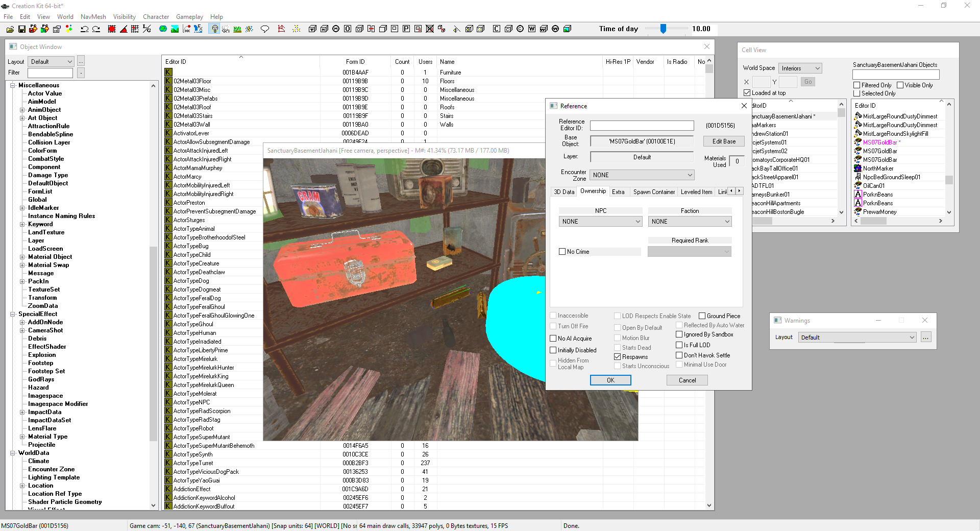Toggle Loaded at top in Cell View
This screenshot has width=980, height=531.
tap(747, 93)
